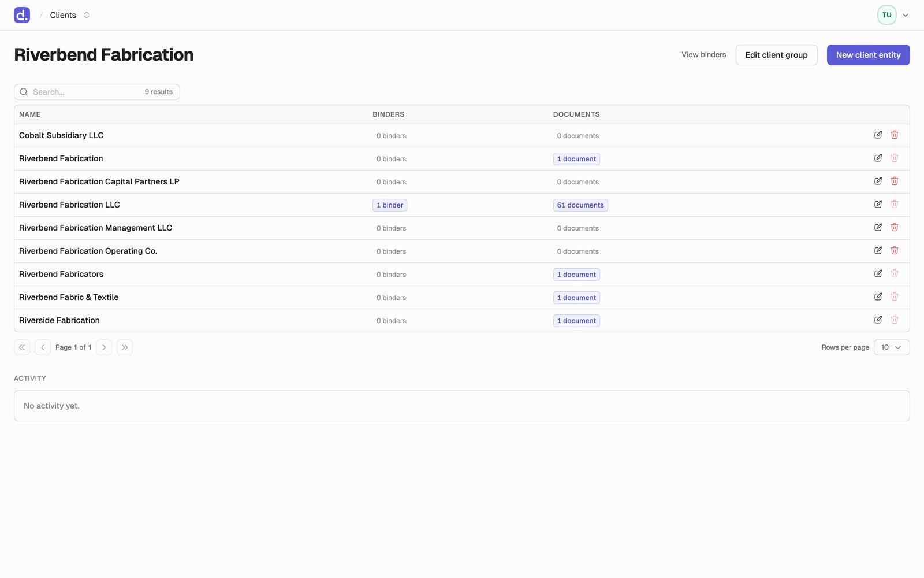The image size is (924, 578).
Task: Click the Edit client group button
Action: click(x=776, y=55)
